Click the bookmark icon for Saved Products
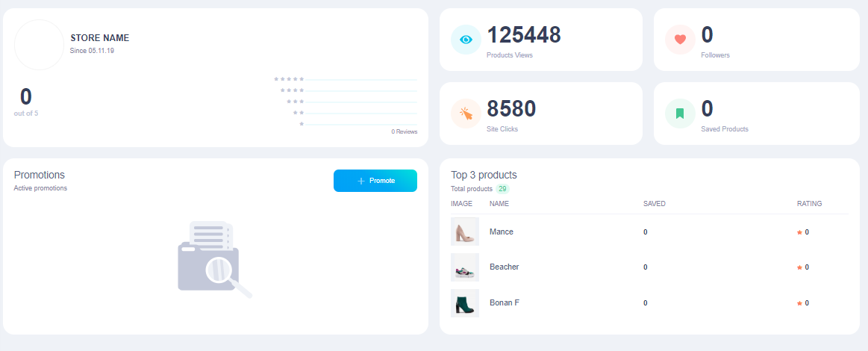Viewport: 868px width, 351px height. [680, 114]
